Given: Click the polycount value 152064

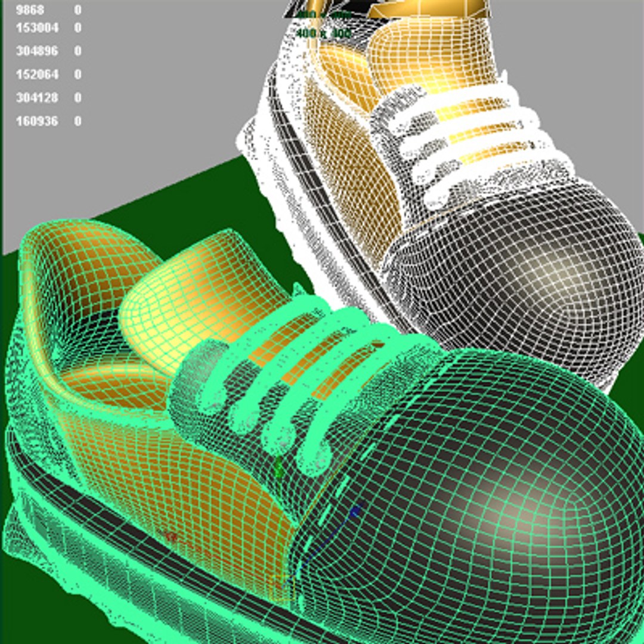Looking at the screenshot, I should (37, 75).
